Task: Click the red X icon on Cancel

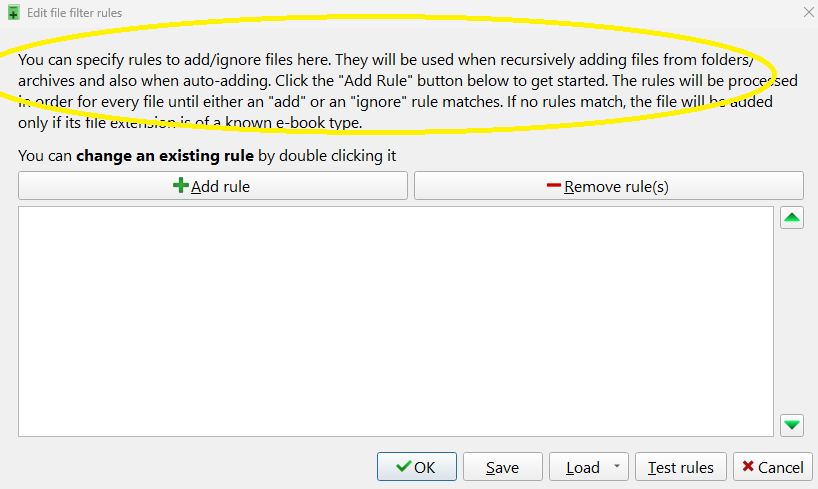Action: click(x=748, y=466)
